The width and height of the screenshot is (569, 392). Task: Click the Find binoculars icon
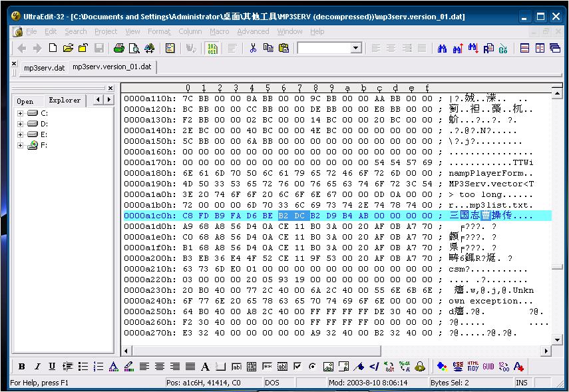443,48
